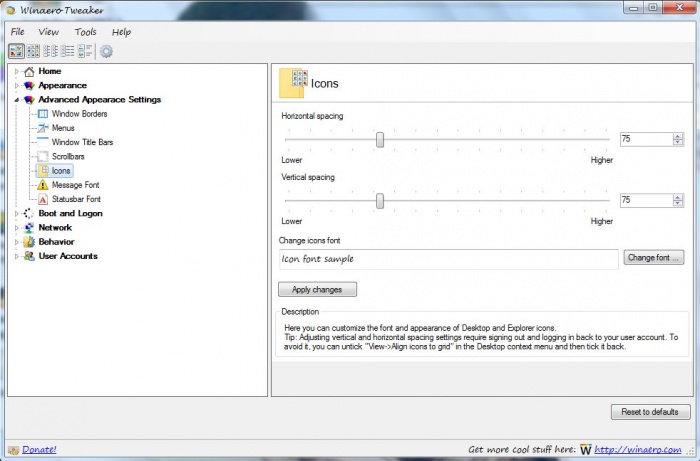
Task: Click the Window Borders icon
Action: click(x=43, y=114)
